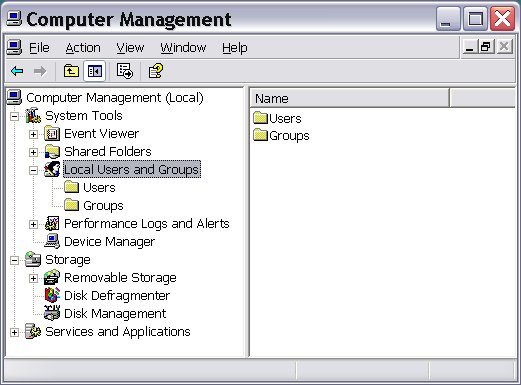Select Device Manager label
The height and width of the screenshot is (385, 521).
point(109,242)
